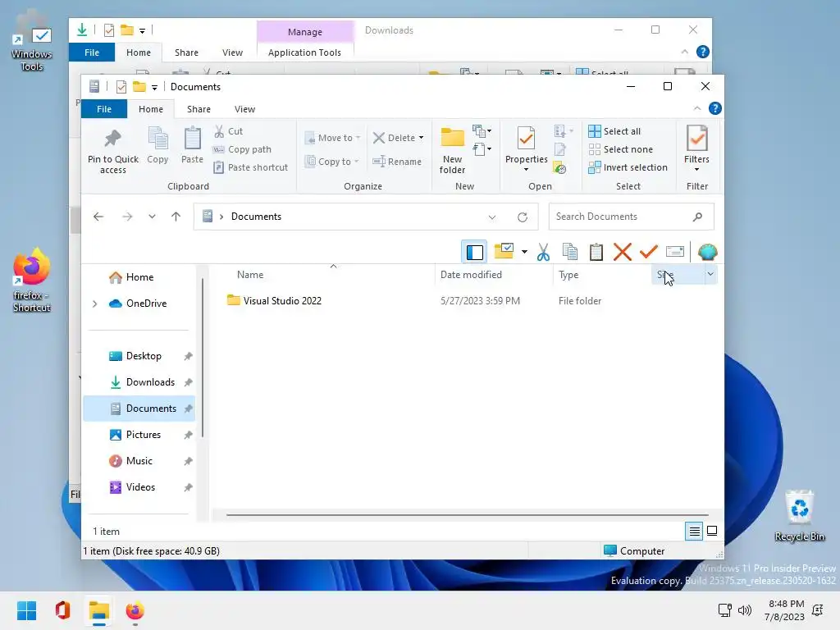Open the Filters dropdown

696,149
